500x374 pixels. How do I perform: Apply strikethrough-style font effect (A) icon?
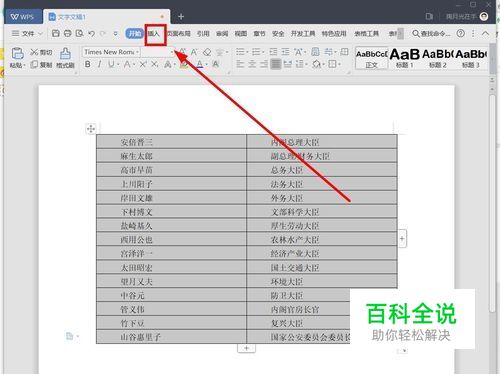(x=127, y=64)
